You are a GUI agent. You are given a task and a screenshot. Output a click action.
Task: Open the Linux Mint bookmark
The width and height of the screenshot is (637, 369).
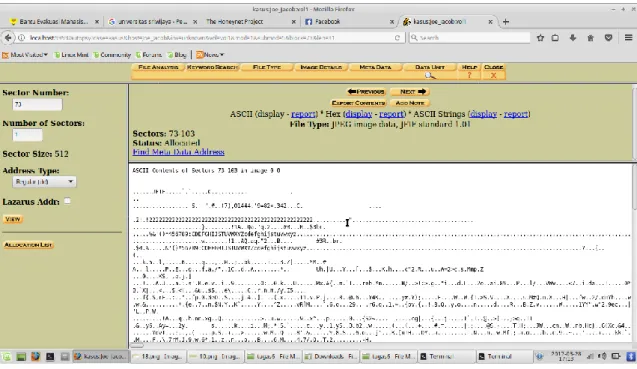point(72,55)
